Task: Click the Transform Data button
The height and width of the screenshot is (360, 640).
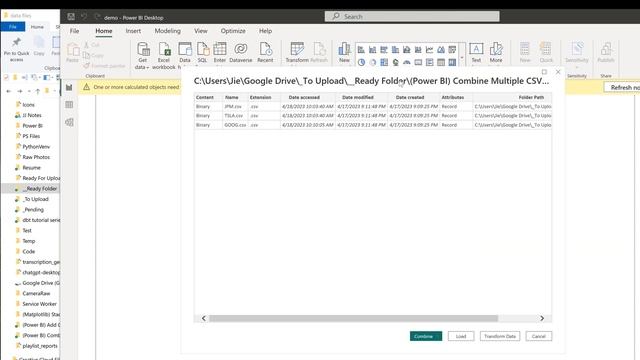Action: click(x=500, y=336)
